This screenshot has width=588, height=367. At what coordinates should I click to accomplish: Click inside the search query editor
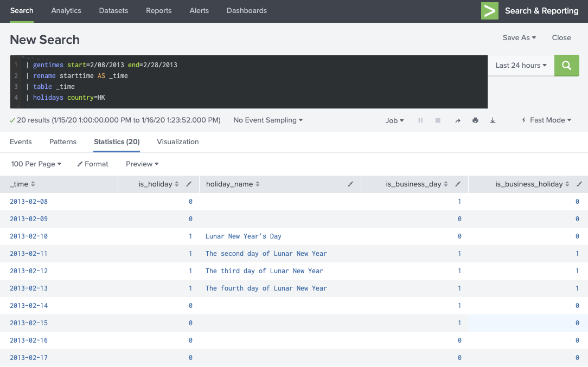click(x=248, y=82)
